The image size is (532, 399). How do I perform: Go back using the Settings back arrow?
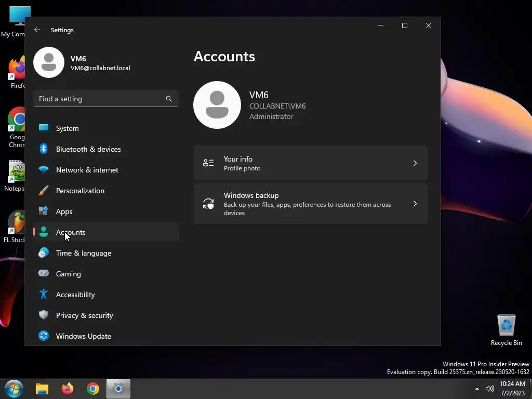(x=37, y=30)
